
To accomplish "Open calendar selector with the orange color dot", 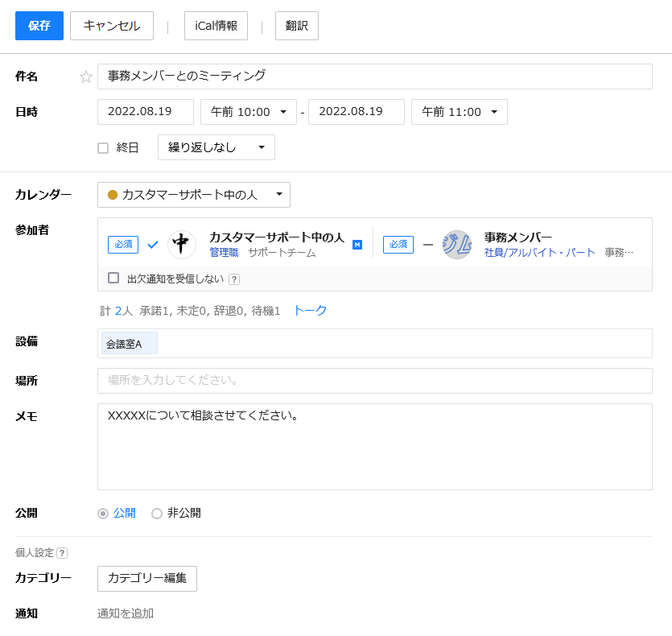I will 194,195.
